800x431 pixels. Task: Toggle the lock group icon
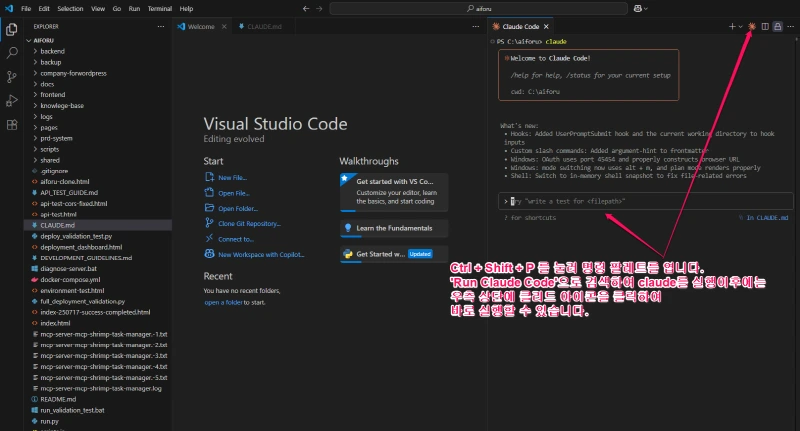pos(778,27)
